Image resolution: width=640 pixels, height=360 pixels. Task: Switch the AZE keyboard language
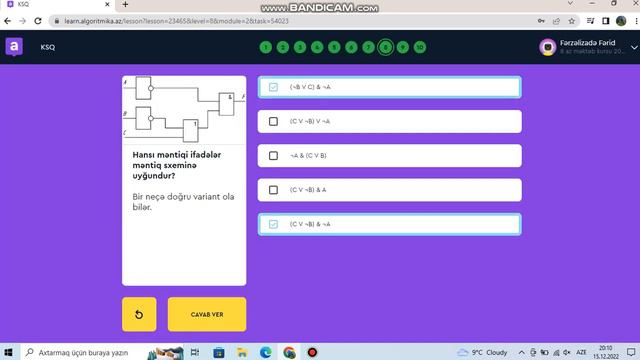[x=581, y=352]
